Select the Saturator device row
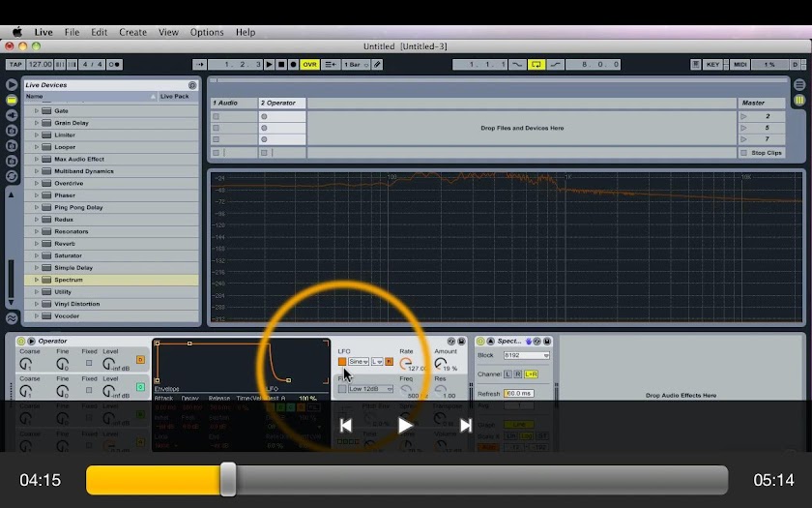 pyautogui.click(x=111, y=255)
